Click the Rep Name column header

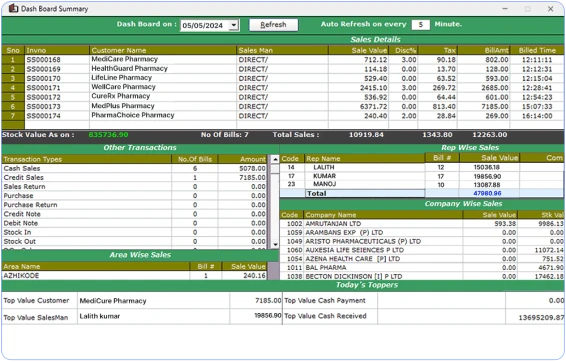tap(364, 158)
